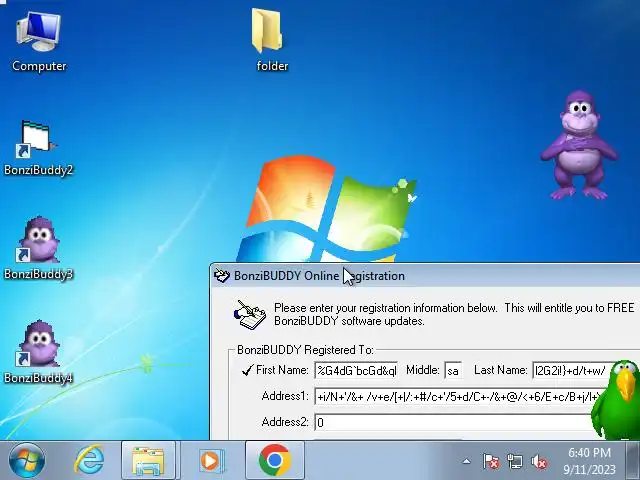Viewport: 640px width, 480px height.
Task: Click inside the Last Name field
Action: pos(571,370)
